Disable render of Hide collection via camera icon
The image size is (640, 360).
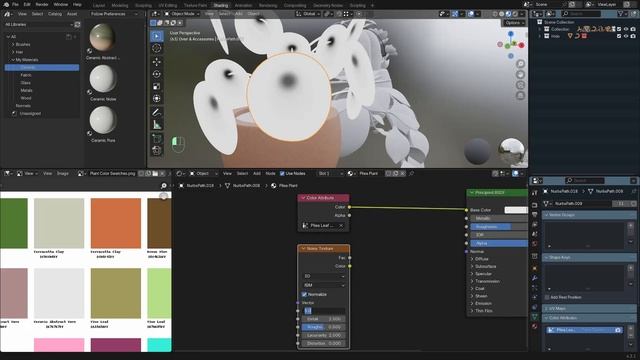tap(633, 36)
